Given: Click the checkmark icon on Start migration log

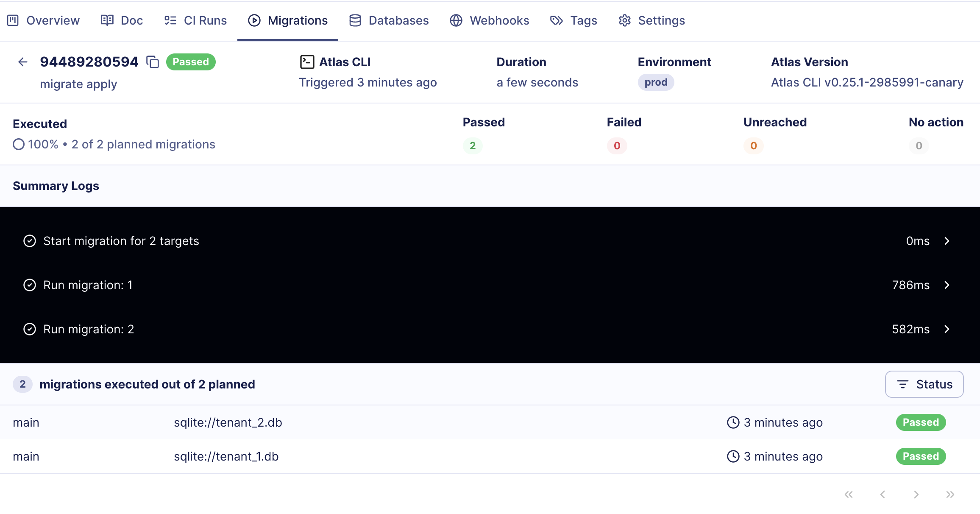Looking at the screenshot, I should click(30, 241).
